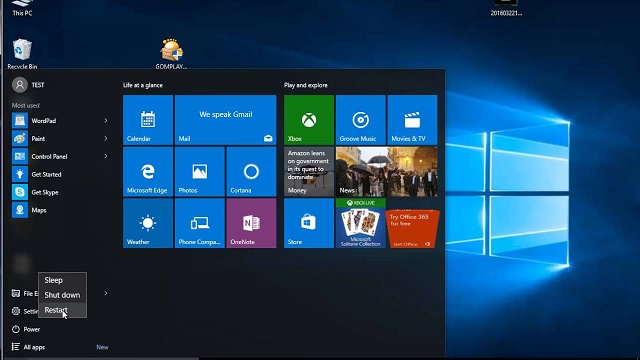Choose Shut down from the power menu
The width and height of the screenshot is (640, 360).
pyautogui.click(x=62, y=295)
